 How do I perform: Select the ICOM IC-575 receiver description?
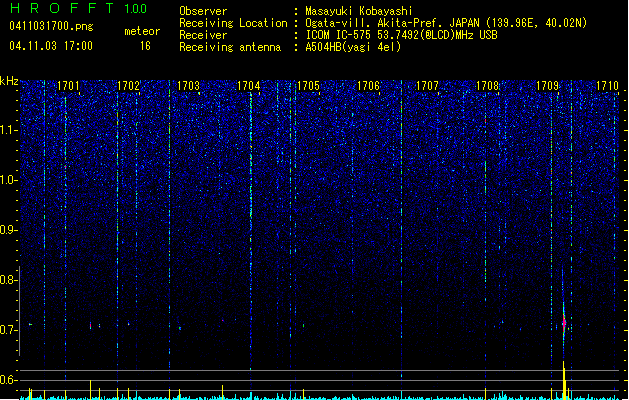402,35
